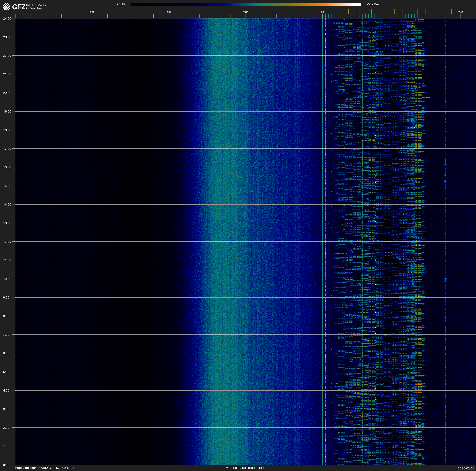Click the 18:00 time axis label
476x471 pixels.
tap(7, 130)
